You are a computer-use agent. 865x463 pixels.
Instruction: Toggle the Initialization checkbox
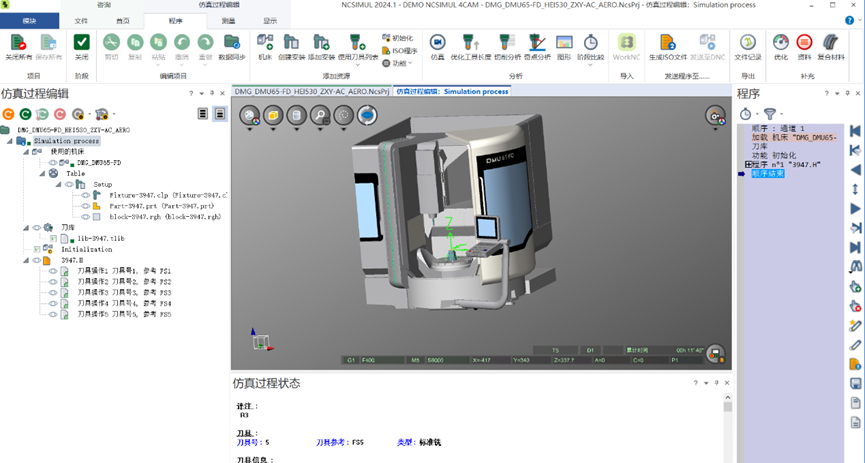(37, 249)
